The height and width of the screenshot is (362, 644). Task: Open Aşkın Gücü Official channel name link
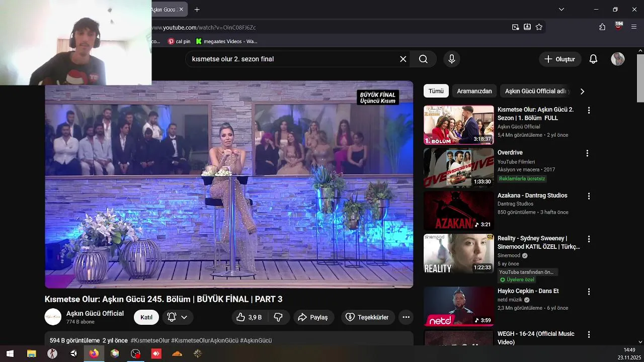coord(95,313)
